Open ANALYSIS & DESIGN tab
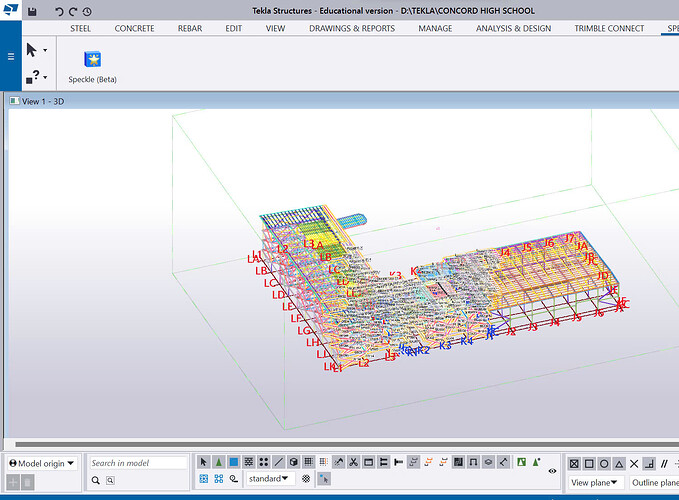The width and height of the screenshot is (679, 500). [x=514, y=29]
